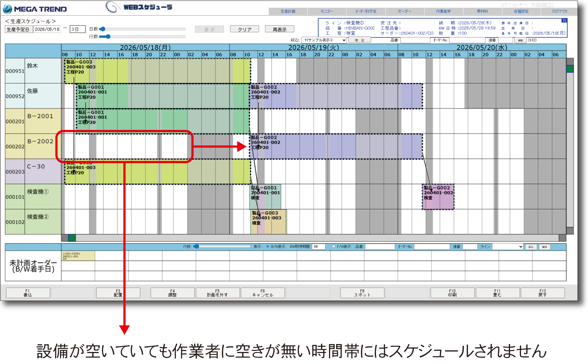Select resource row B-2001
Image resolution: width=588 pixels, height=364 pixels.
click(33, 121)
